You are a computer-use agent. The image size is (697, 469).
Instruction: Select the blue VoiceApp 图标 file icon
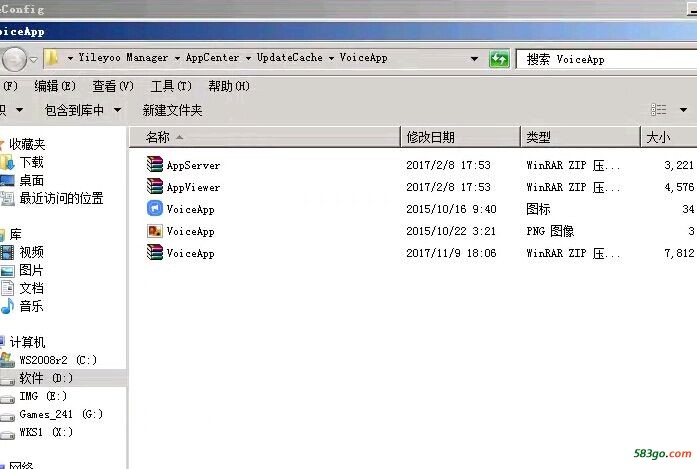point(155,208)
